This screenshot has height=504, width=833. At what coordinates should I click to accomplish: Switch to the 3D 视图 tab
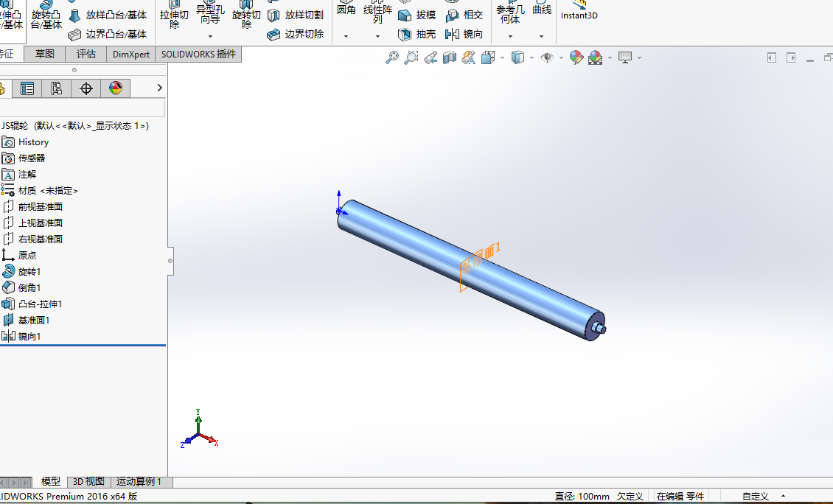tap(88, 482)
